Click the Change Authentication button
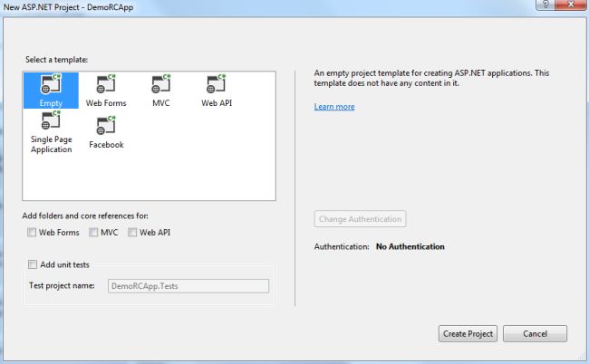This screenshot has height=364, width=589. tap(360, 219)
